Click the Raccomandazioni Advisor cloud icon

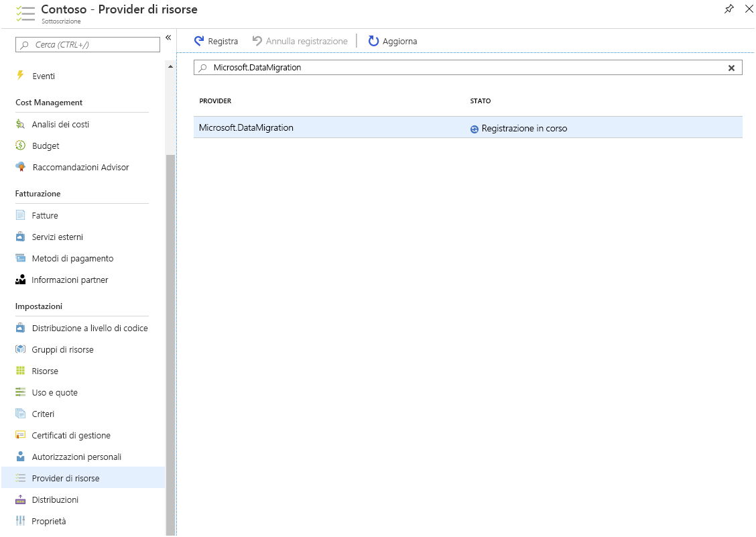tap(20, 167)
